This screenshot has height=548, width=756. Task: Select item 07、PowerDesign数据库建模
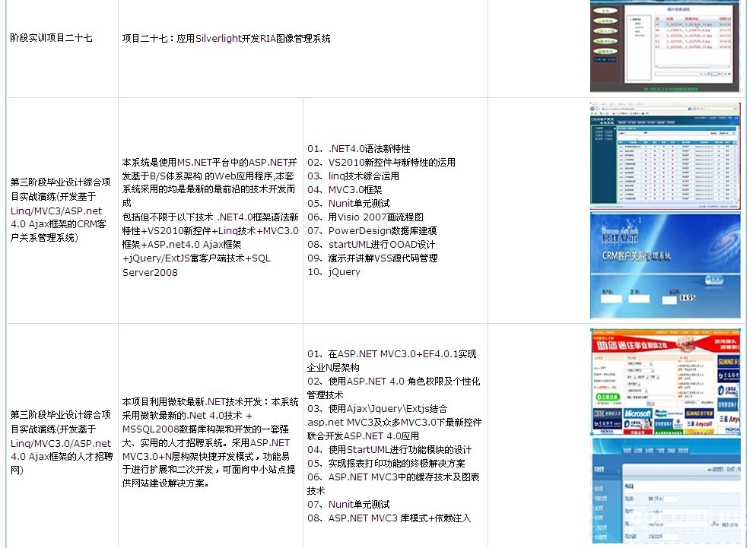[x=372, y=230]
